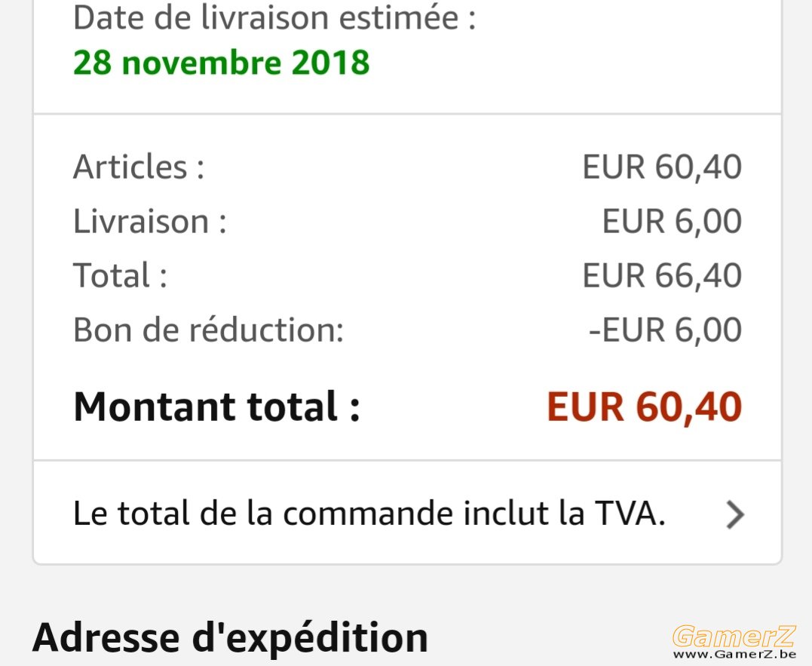Click the 'Articles :' label
The height and width of the screenshot is (666, 812).
139,167
